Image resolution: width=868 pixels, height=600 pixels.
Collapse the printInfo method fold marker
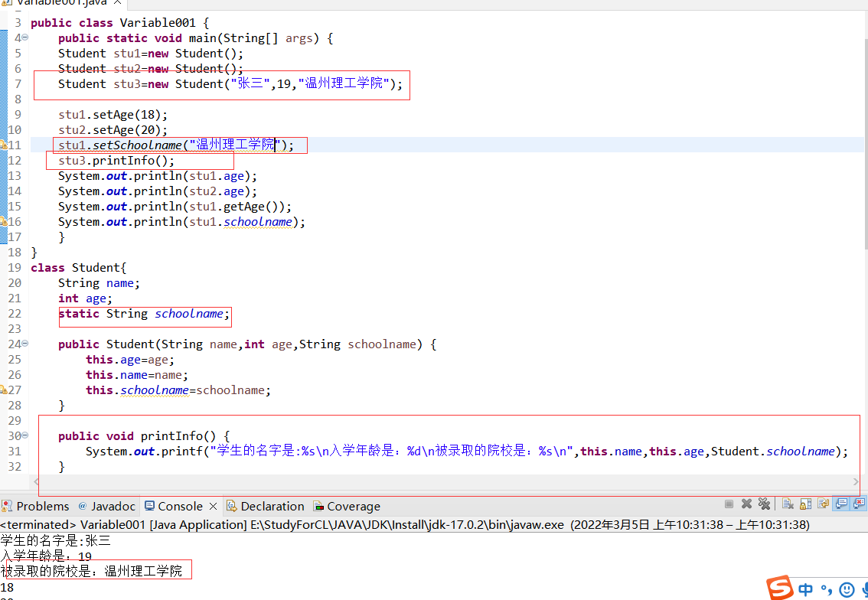[24, 435]
